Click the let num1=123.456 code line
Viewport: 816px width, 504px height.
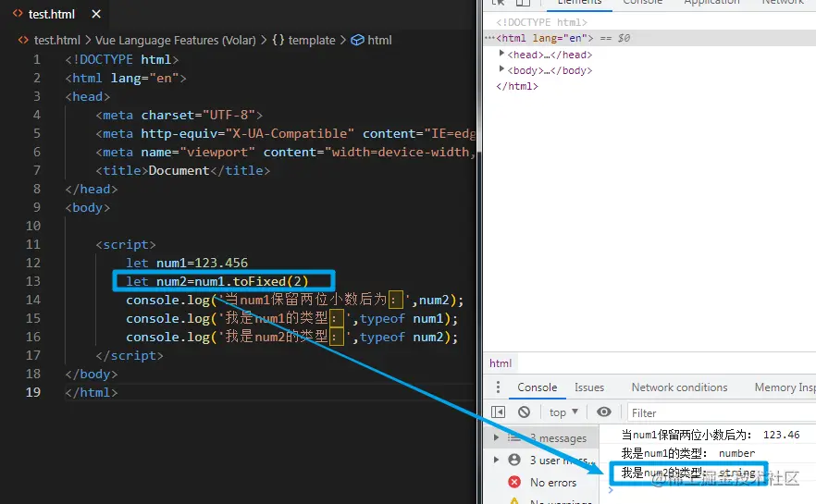coord(187,263)
